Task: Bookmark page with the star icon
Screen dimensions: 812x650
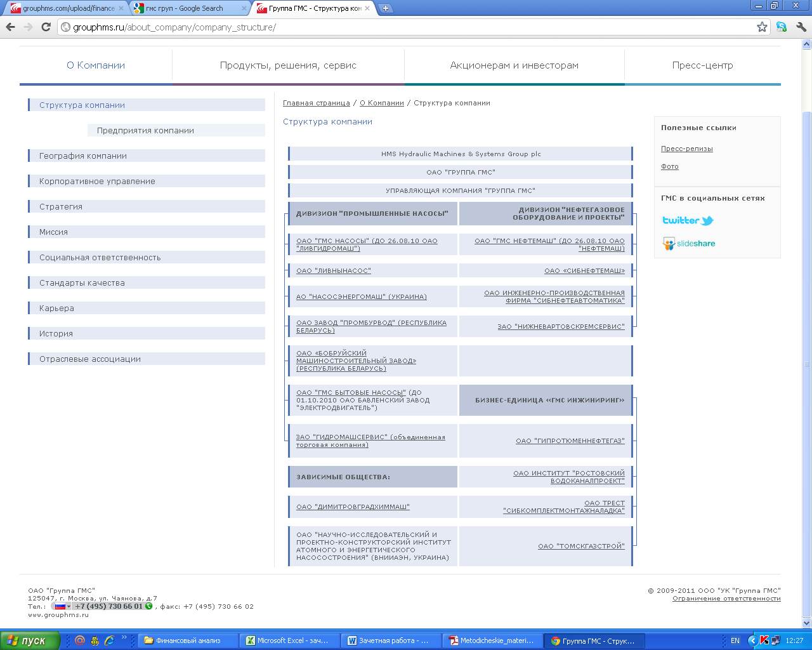Action: (x=762, y=27)
